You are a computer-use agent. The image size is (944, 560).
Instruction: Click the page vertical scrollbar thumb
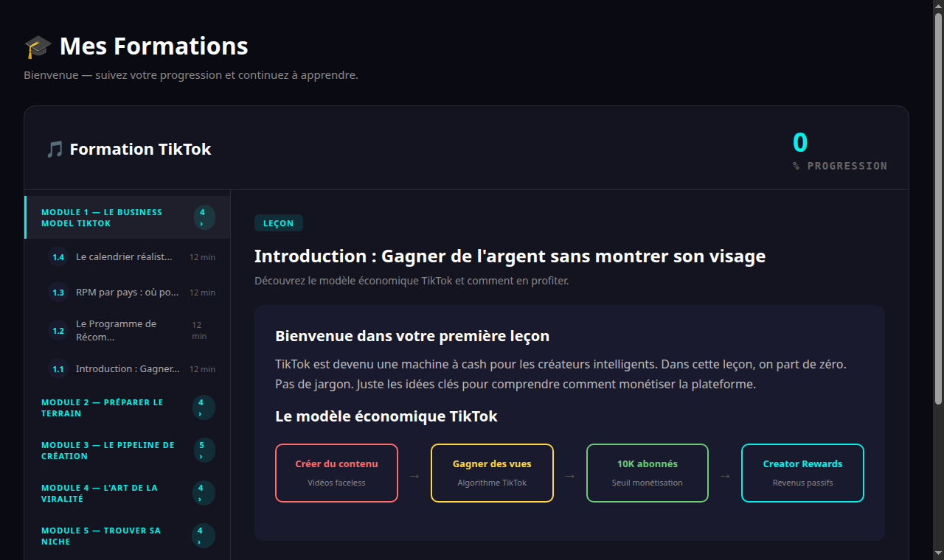point(938,208)
